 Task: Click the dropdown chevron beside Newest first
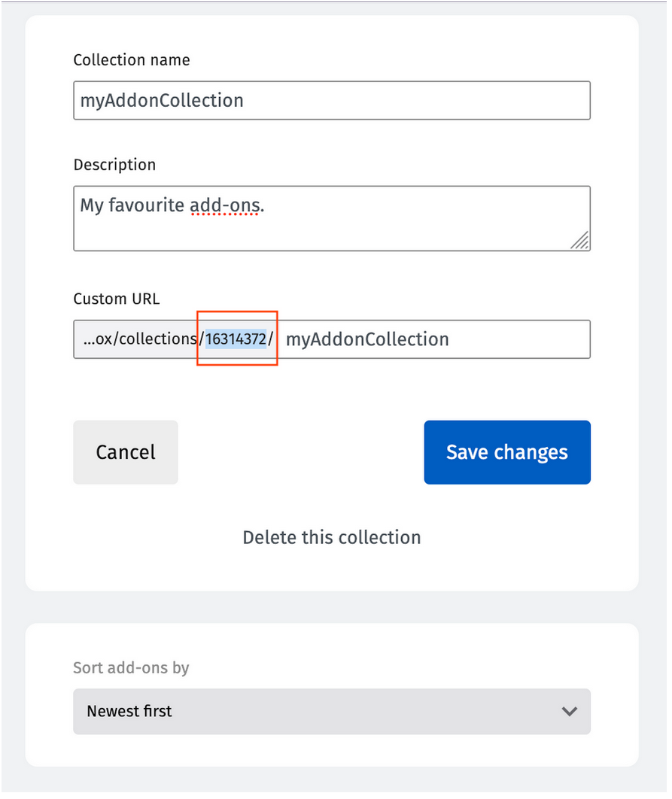click(570, 711)
